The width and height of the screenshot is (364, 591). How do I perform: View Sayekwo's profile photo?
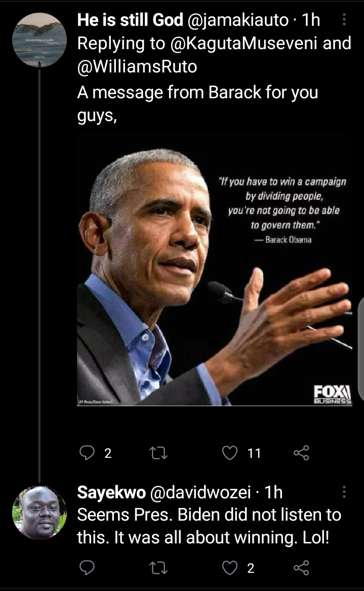(x=39, y=512)
